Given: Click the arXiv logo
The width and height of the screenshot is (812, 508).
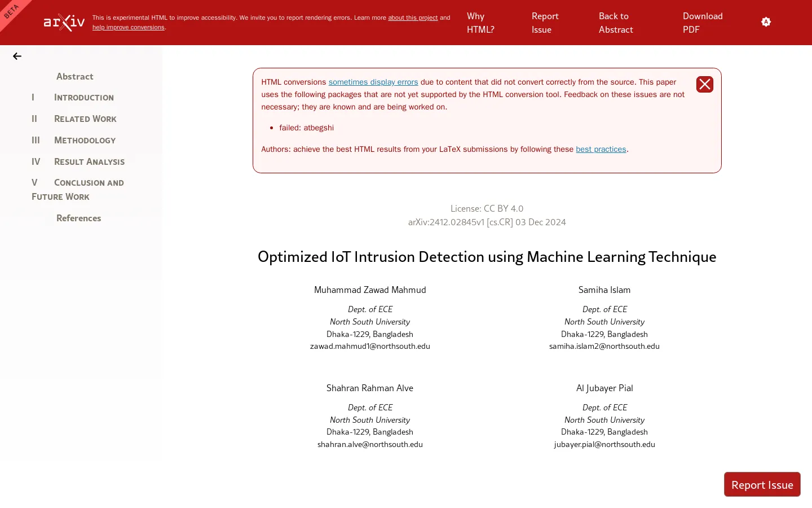Looking at the screenshot, I should [x=64, y=23].
